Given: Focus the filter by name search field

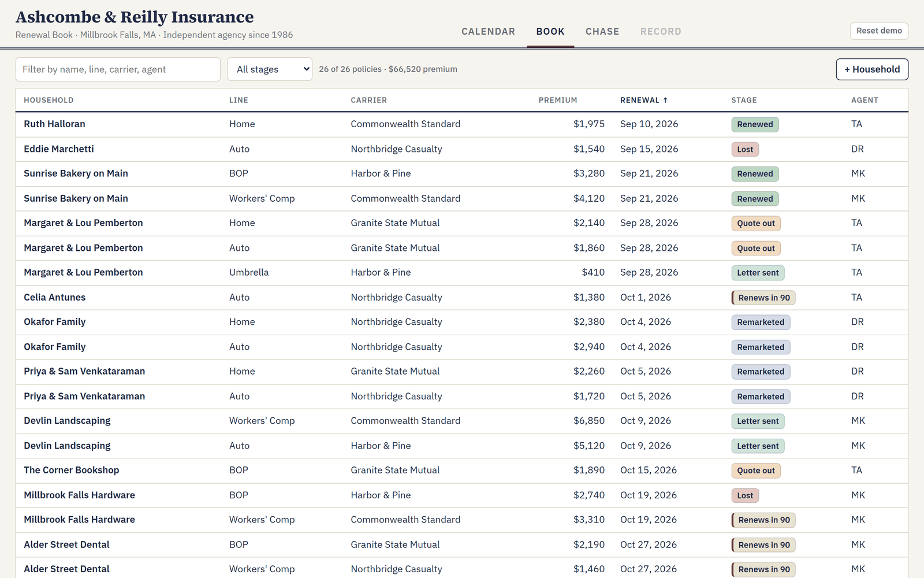Looking at the screenshot, I should [x=118, y=69].
